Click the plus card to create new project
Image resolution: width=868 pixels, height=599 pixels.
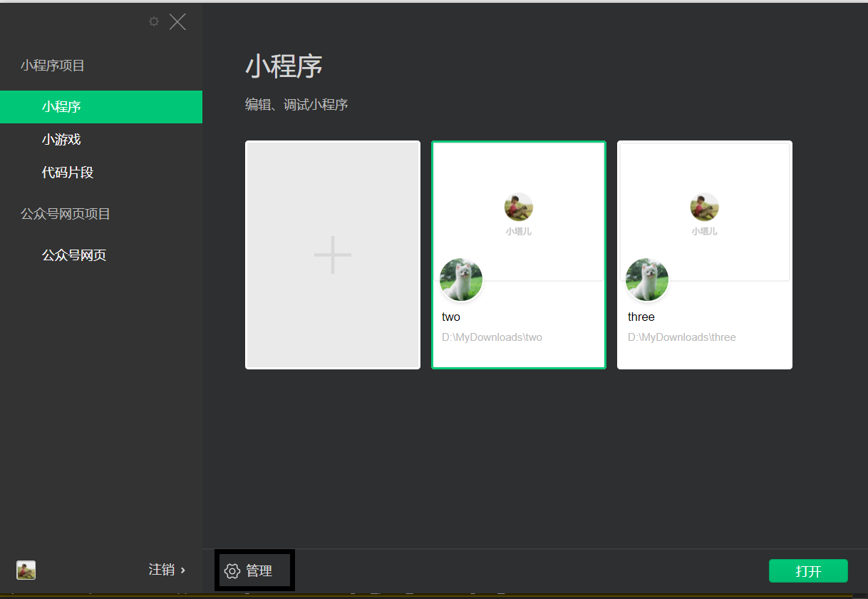(x=333, y=255)
